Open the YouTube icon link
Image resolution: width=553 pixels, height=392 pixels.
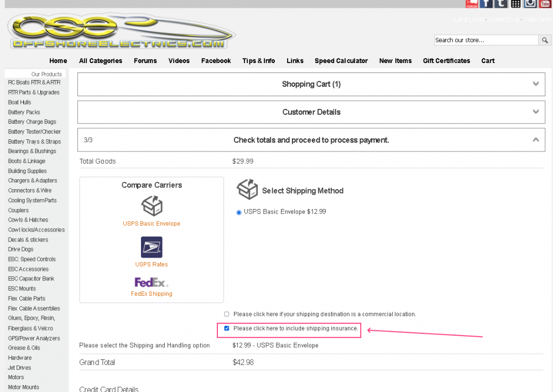pos(545,4)
